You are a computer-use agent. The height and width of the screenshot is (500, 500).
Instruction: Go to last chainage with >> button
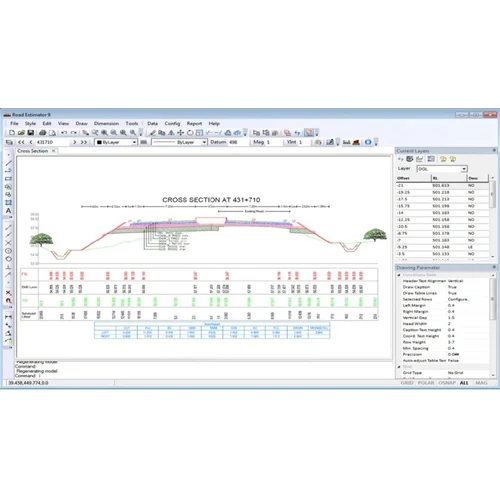84,142
